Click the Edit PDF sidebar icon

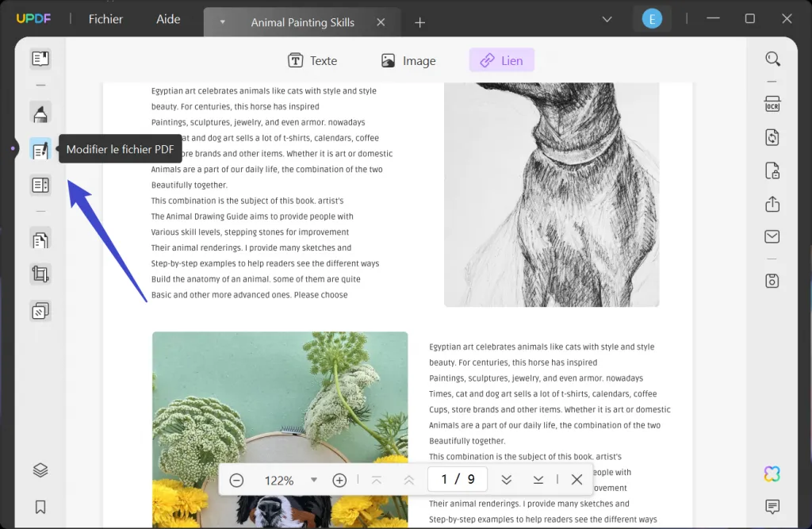pyautogui.click(x=40, y=150)
